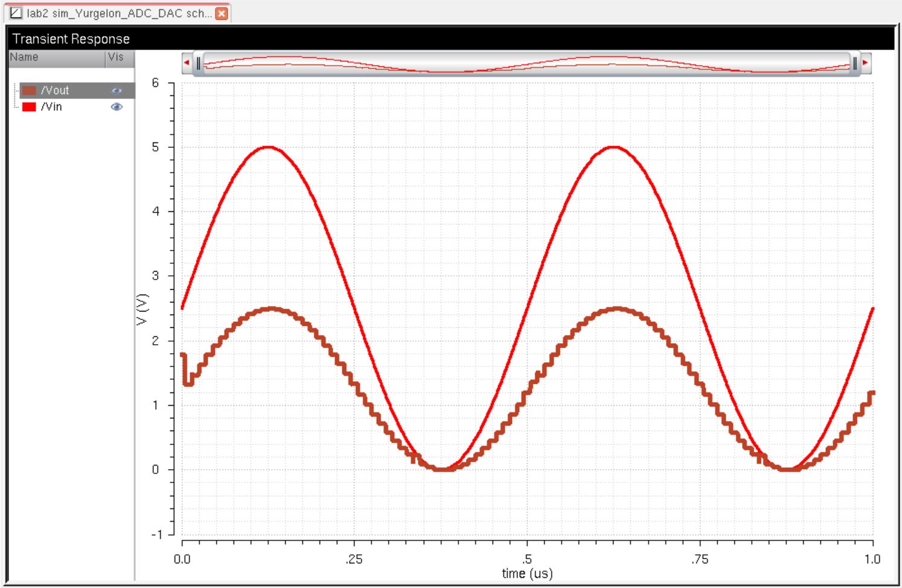The width and height of the screenshot is (902, 588).
Task: Select the /Vout signal in the legend
Action: (x=55, y=91)
